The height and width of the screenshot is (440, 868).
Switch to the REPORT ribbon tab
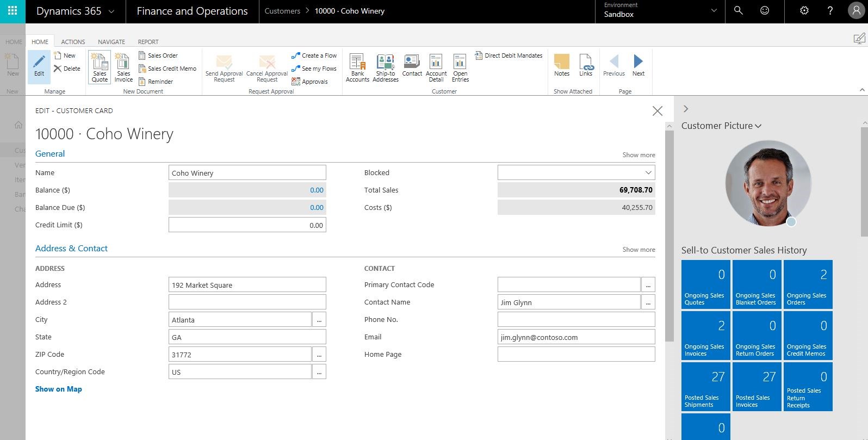(x=148, y=42)
